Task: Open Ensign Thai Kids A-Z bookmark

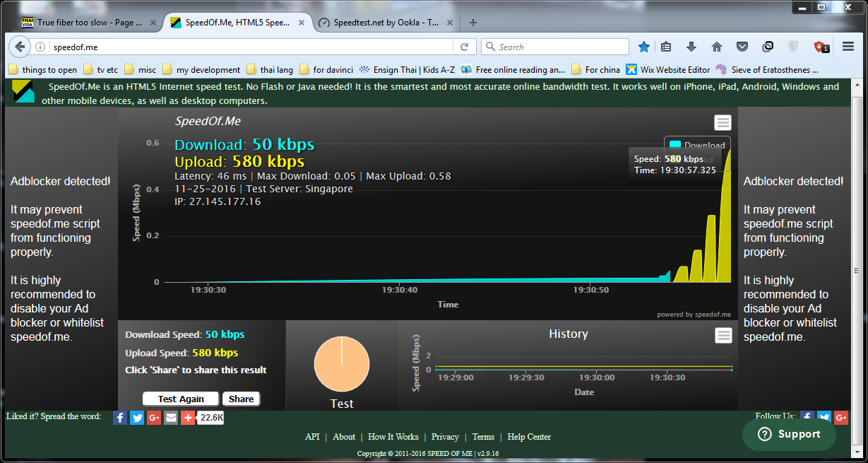Action: pos(407,69)
